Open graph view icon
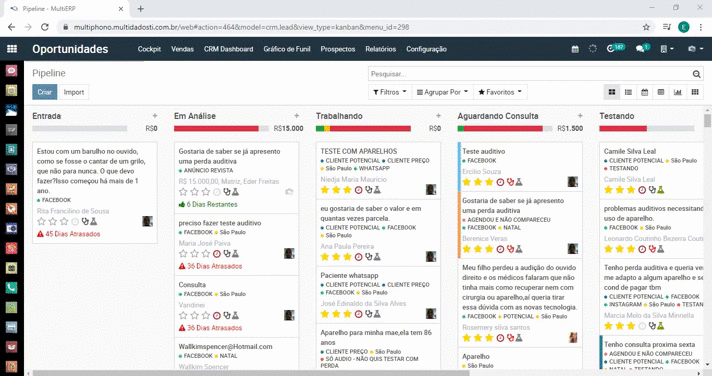 [677, 92]
